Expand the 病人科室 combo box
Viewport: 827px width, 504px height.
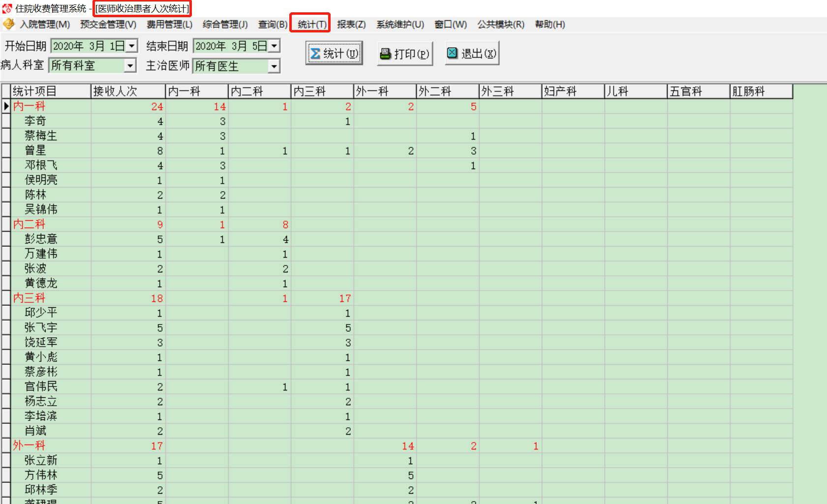click(130, 65)
